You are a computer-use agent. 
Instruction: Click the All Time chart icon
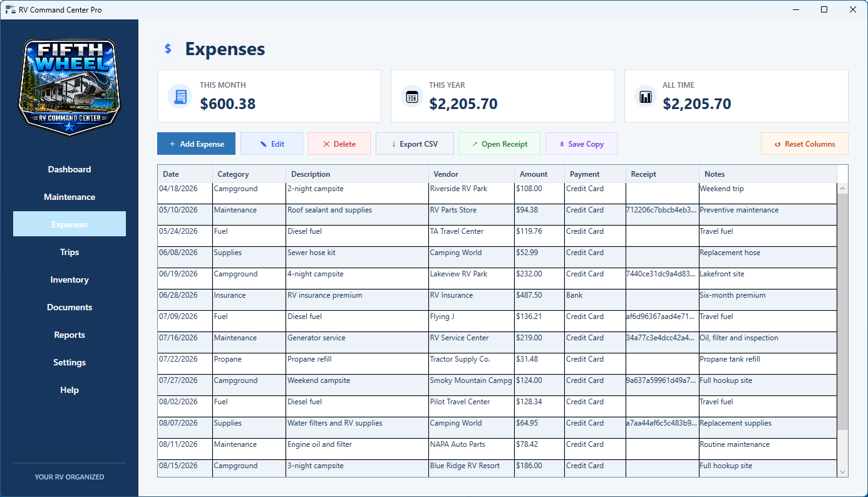tap(646, 97)
